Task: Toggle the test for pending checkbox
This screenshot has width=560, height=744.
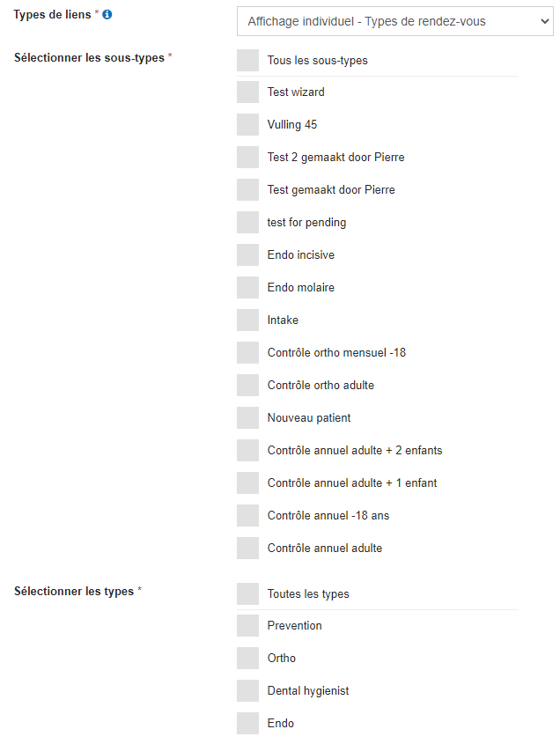Action: [x=247, y=223]
